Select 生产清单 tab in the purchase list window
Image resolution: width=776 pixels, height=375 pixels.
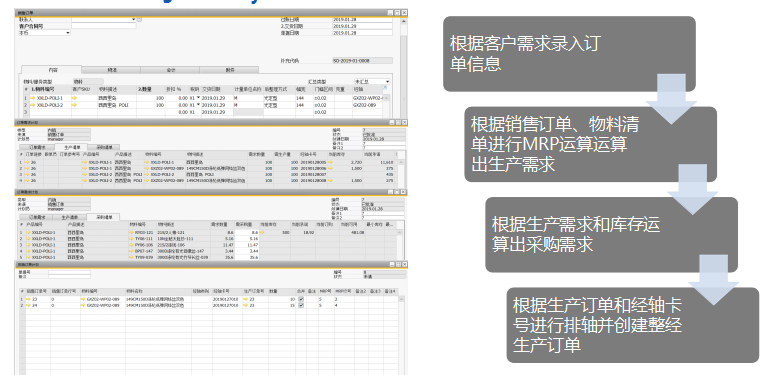70,217
